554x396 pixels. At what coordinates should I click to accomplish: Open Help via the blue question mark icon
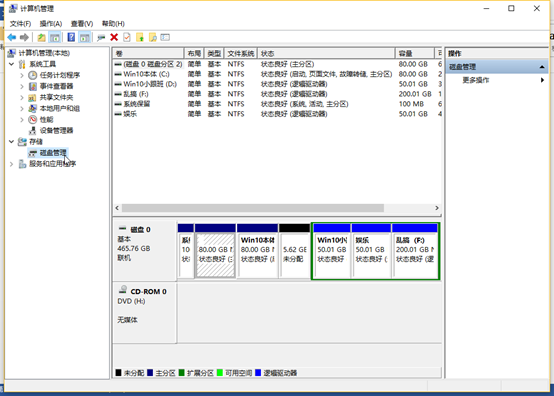point(71,37)
